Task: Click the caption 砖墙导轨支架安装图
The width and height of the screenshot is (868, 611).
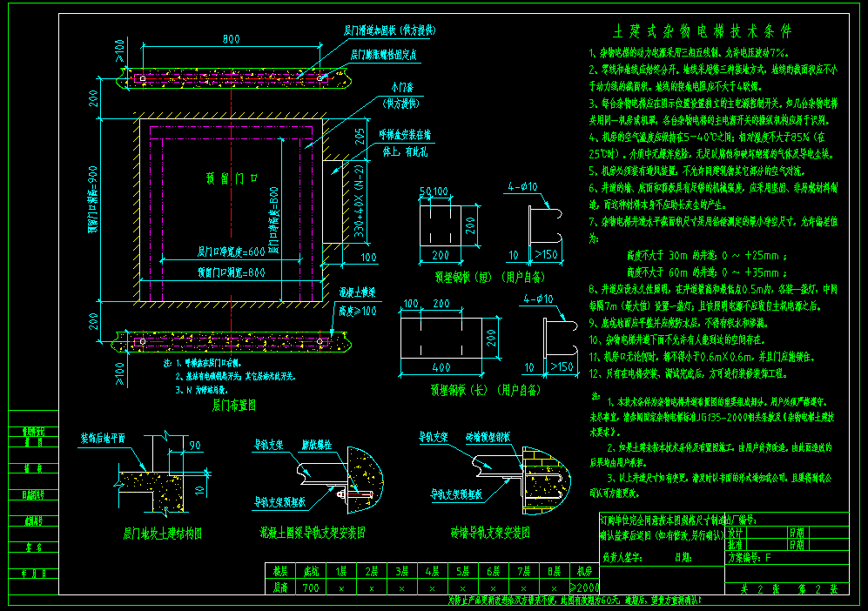Action: pyautogui.click(x=490, y=533)
